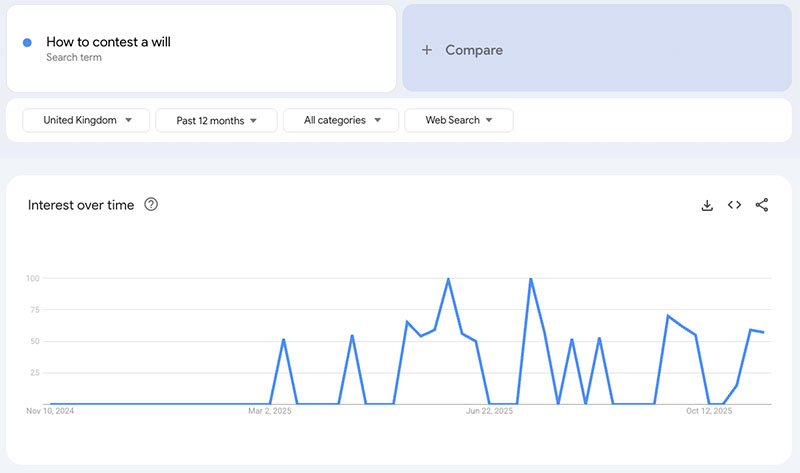Edit the 'How to contest a will' term
This screenshot has width=800, height=473.
[x=108, y=42]
